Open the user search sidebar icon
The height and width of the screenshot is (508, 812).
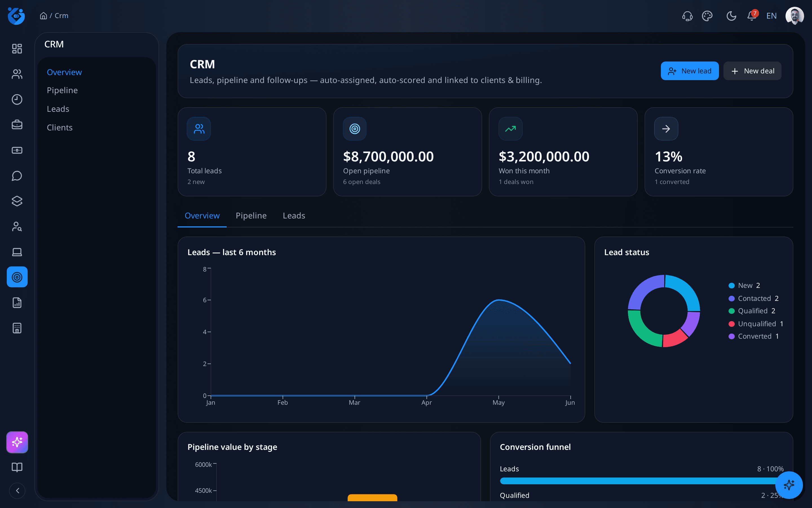pyautogui.click(x=17, y=226)
